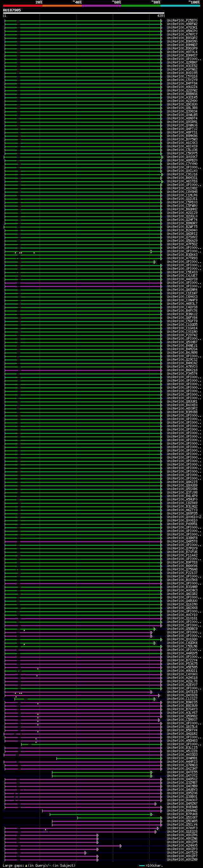This screenshot has height=868, width=203.
Task: Click label UniRef100_B6K218
Action: pos(182,370)
